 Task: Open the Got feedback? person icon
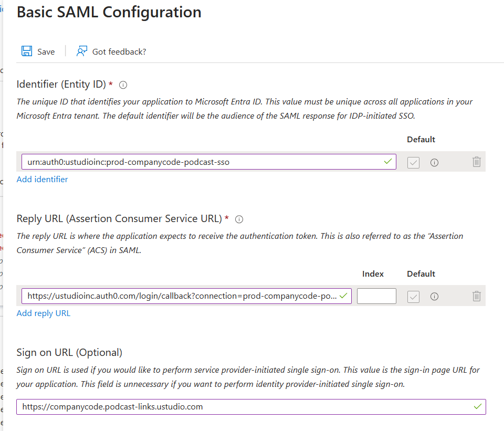pyautogui.click(x=82, y=51)
